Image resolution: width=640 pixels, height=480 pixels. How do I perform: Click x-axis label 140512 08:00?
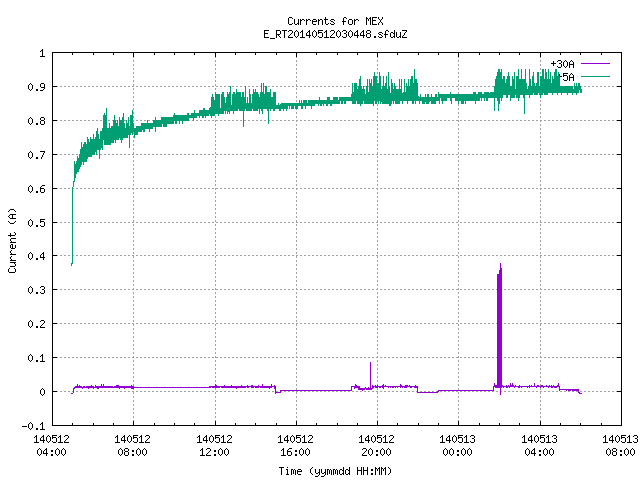pos(133,445)
